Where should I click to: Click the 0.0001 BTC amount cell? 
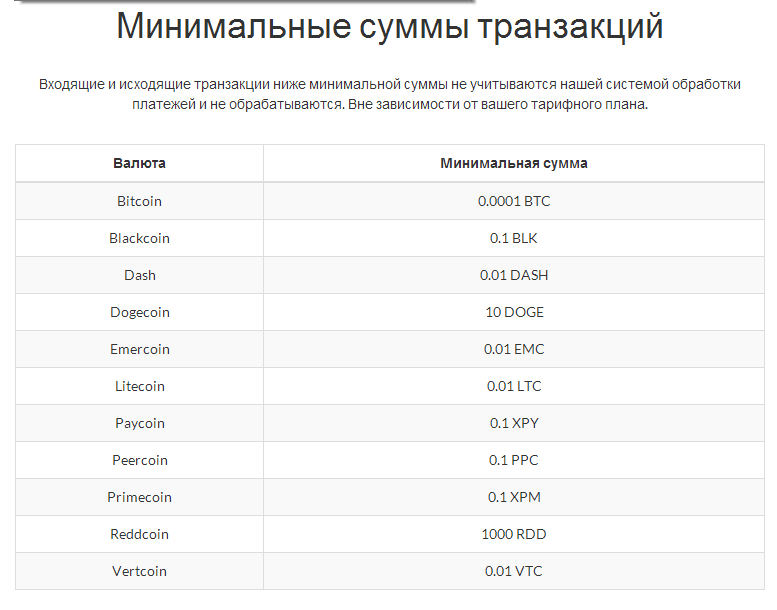point(514,201)
